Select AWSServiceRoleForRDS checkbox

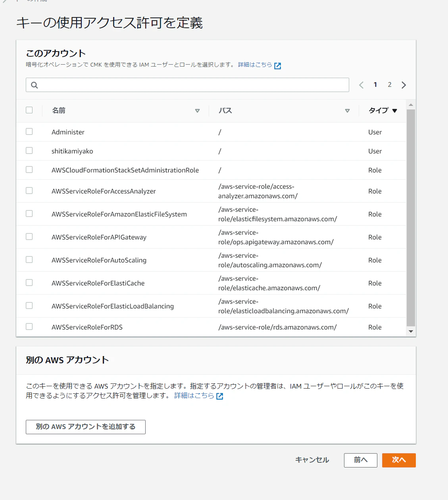(29, 327)
